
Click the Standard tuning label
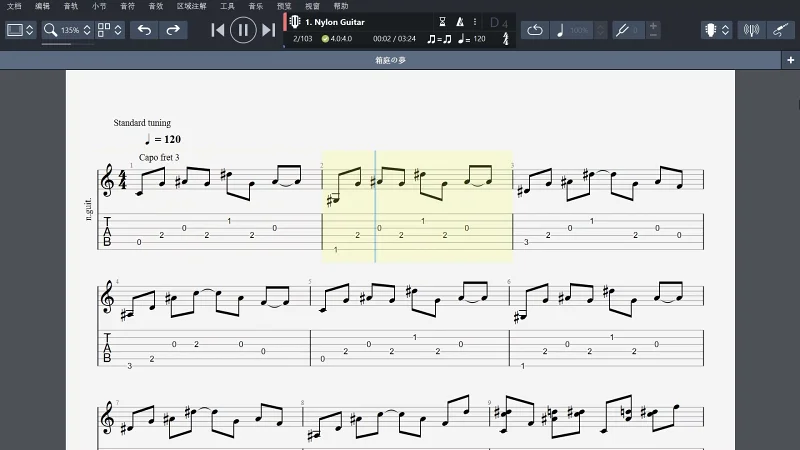pyautogui.click(x=142, y=123)
